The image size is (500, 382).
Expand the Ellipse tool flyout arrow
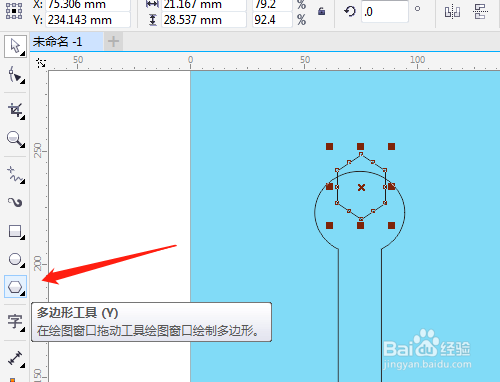pos(23,266)
